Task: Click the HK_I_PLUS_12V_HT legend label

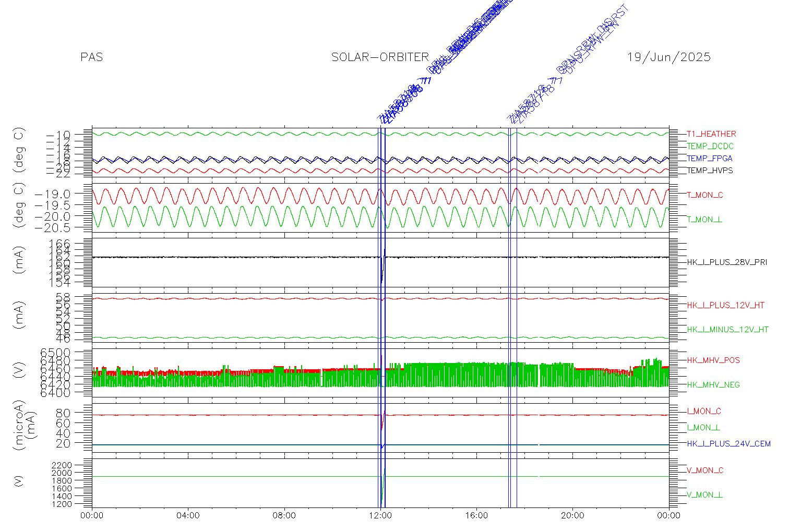Action: pyautogui.click(x=726, y=305)
